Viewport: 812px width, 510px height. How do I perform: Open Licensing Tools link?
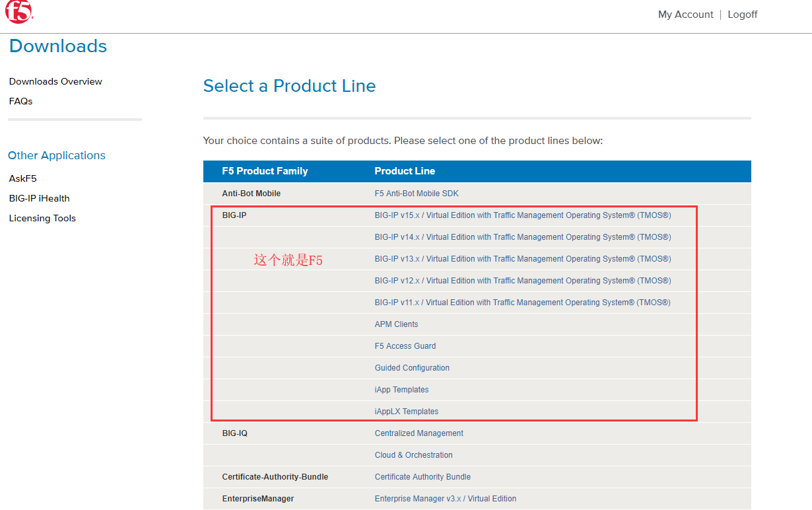(42, 218)
